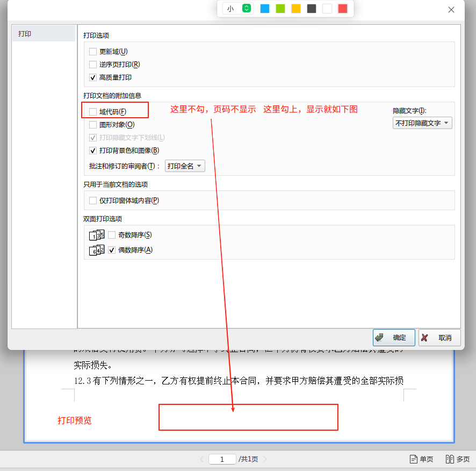Click the 批注和修订的审阅者(T) label
The width and height of the screenshot is (476, 471).
coord(124,166)
